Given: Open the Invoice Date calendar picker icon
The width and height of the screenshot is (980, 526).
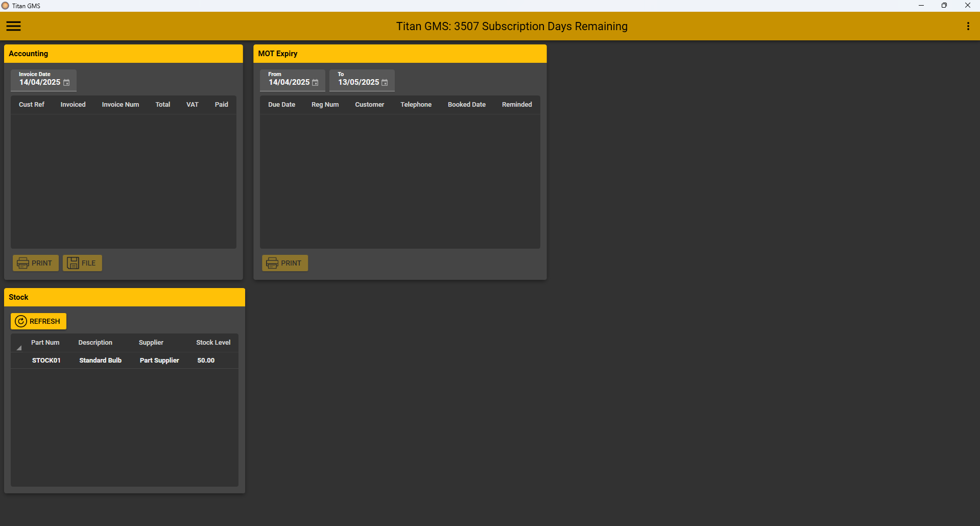Looking at the screenshot, I should pos(66,83).
